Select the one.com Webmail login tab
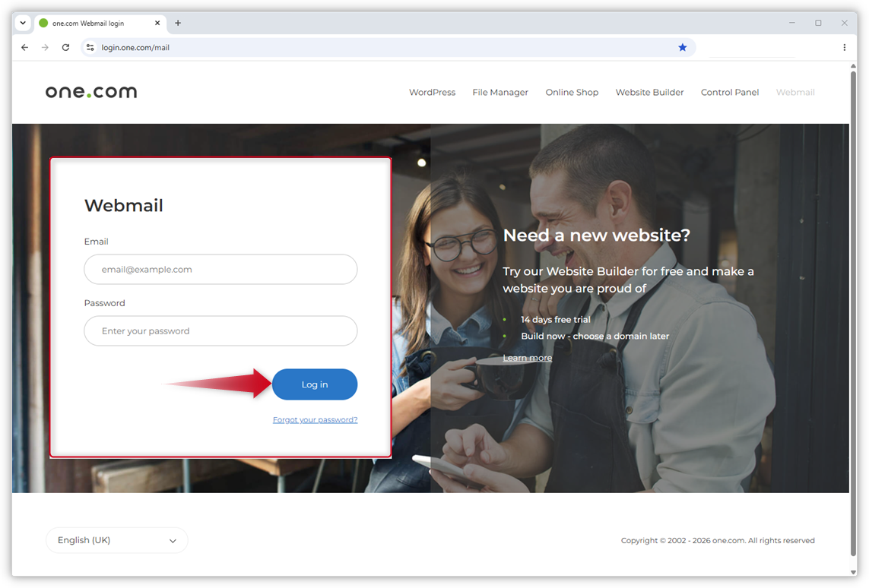This screenshot has width=869, height=588. [100, 24]
